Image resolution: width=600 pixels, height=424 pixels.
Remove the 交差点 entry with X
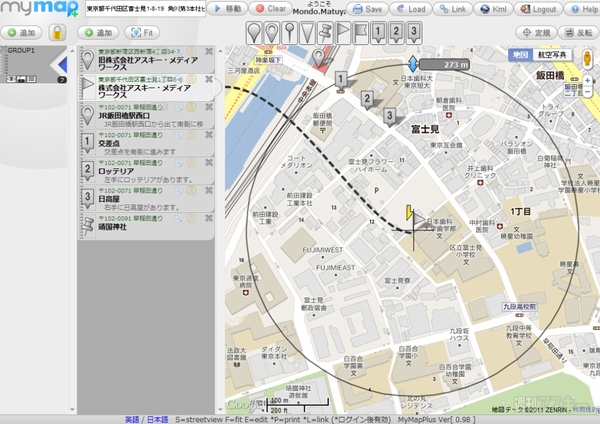[x=209, y=134]
